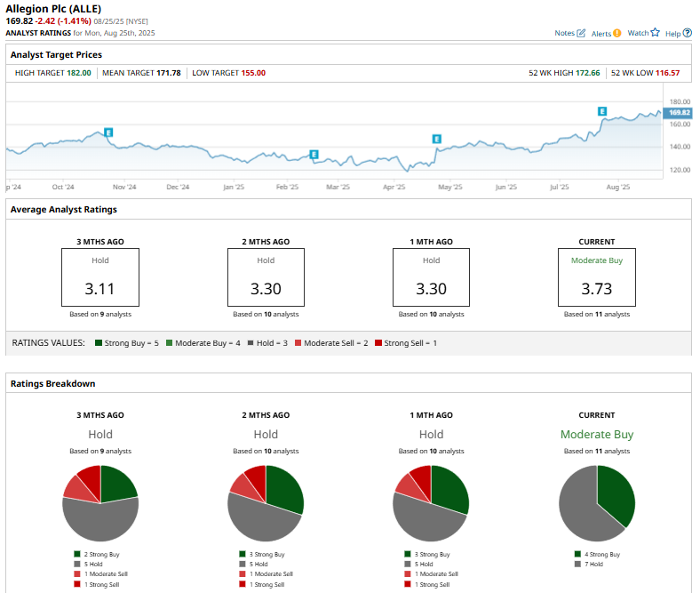Click 'Based on 9 analysts' under 3.11

(100, 314)
